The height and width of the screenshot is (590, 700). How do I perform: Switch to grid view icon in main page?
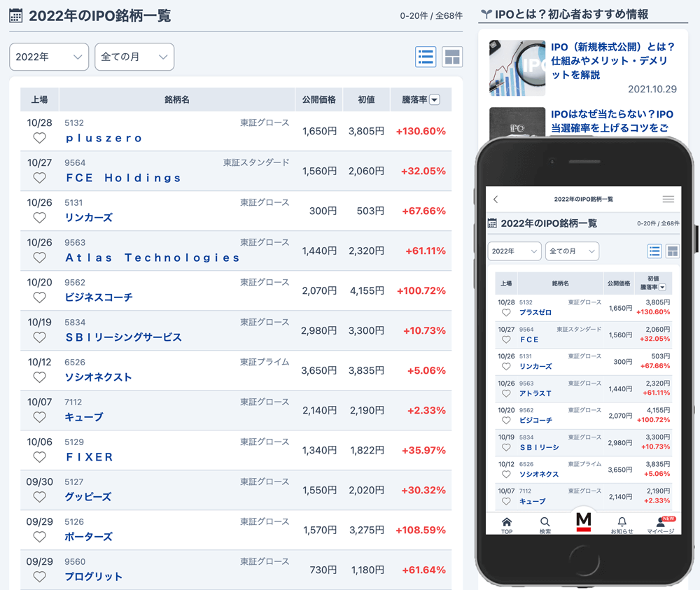pos(452,57)
